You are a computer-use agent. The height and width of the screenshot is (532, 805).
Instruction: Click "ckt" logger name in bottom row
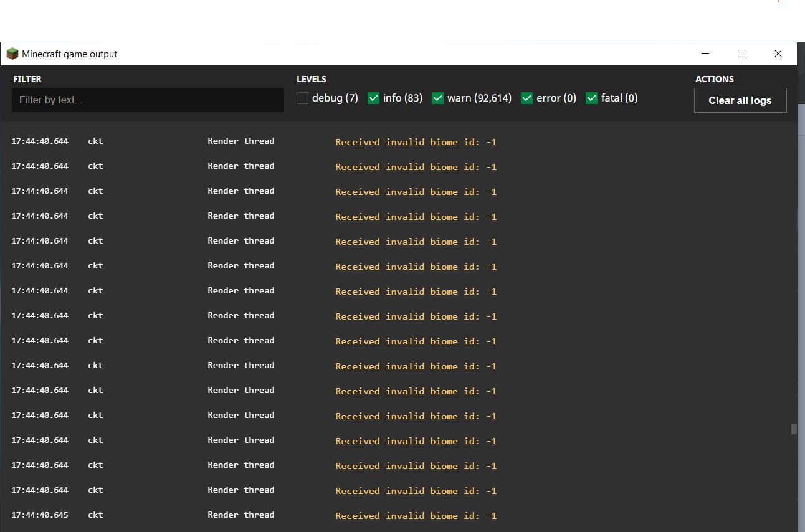[x=95, y=515]
